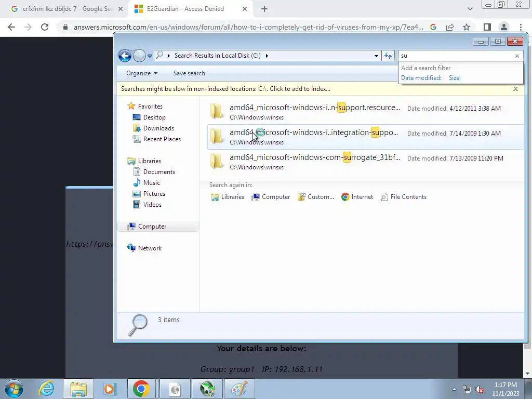Open Windows Media Player from taskbar
The height and width of the screenshot is (399, 532).
(x=109, y=389)
